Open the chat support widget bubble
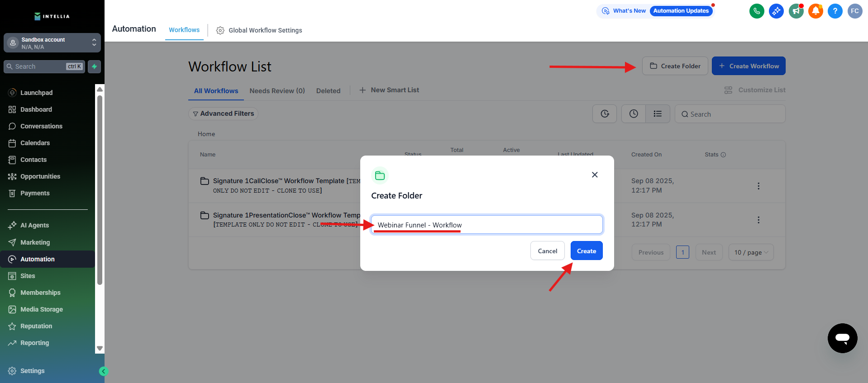The width and height of the screenshot is (868, 383). (x=842, y=338)
